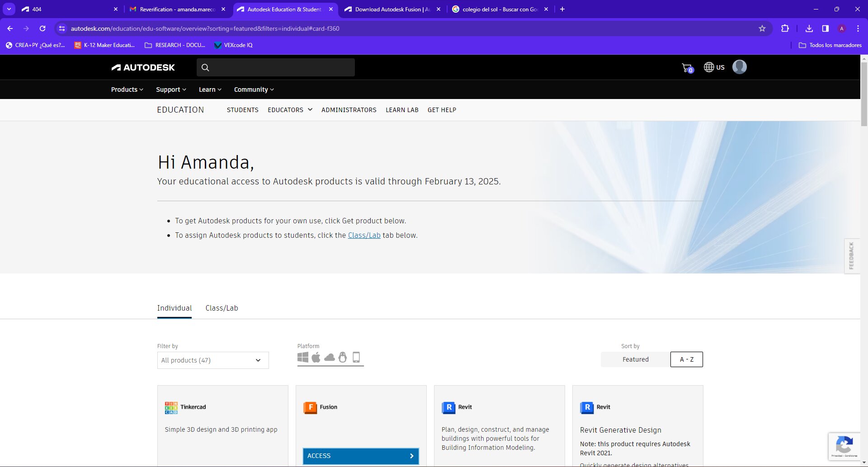Open the user profile avatar
868x467 pixels.
740,67
